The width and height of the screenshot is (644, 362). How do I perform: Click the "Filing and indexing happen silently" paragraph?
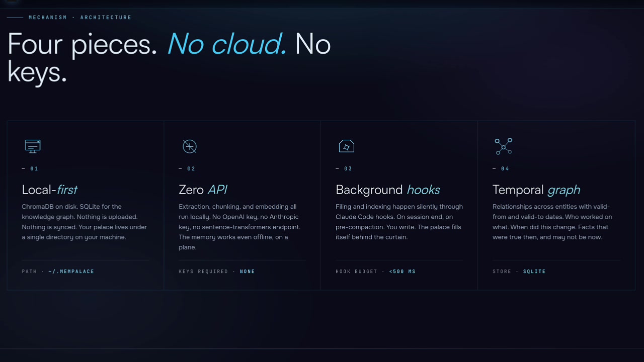[x=399, y=222]
